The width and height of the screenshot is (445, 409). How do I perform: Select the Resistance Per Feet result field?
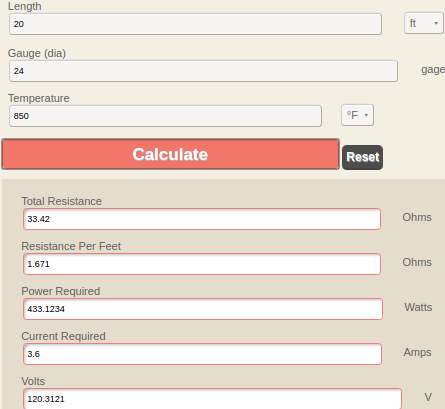click(x=202, y=264)
